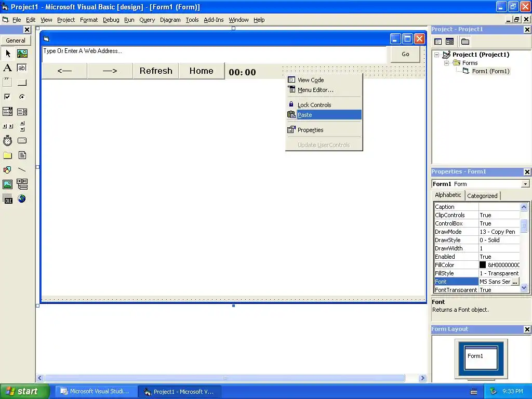Image resolution: width=532 pixels, height=399 pixels.
Task: Click the back arrow button on the form
Action: click(64, 71)
